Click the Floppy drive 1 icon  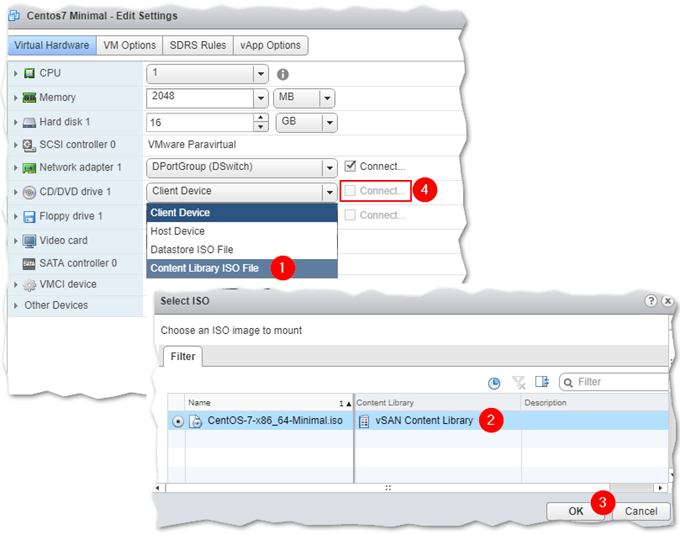pos(29,217)
